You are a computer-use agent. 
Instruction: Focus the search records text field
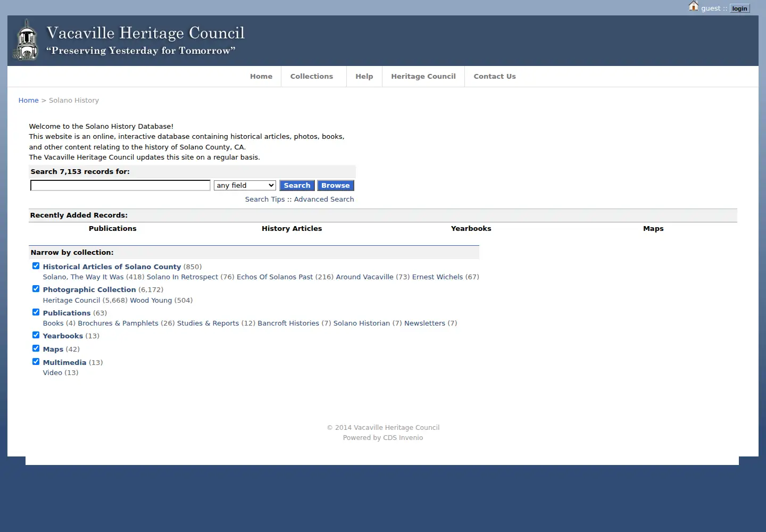tap(120, 185)
